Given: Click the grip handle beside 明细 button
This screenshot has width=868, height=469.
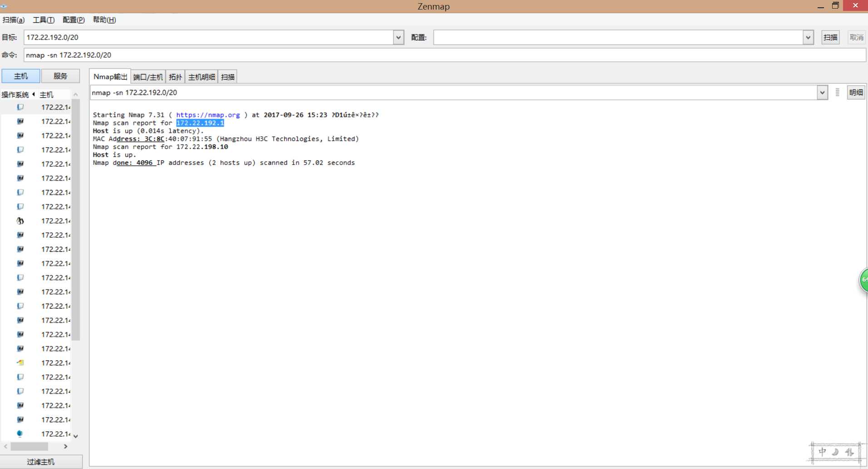Looking at the screenshot, I should pos(838,92).
